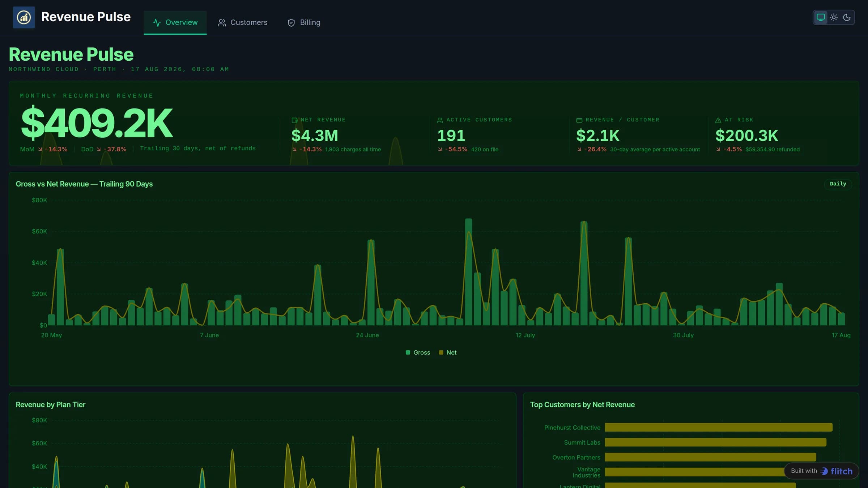Click the MoM down-arrow trend icon
Screen dimensions: 868x488
pos(40,149)
